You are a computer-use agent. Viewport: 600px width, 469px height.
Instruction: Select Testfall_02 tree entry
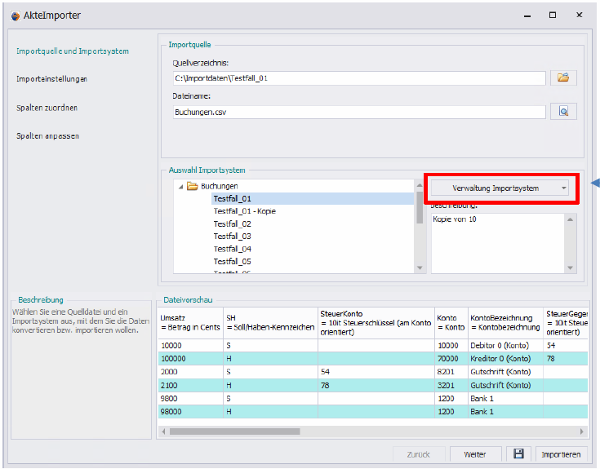click(x=232, y=224)
